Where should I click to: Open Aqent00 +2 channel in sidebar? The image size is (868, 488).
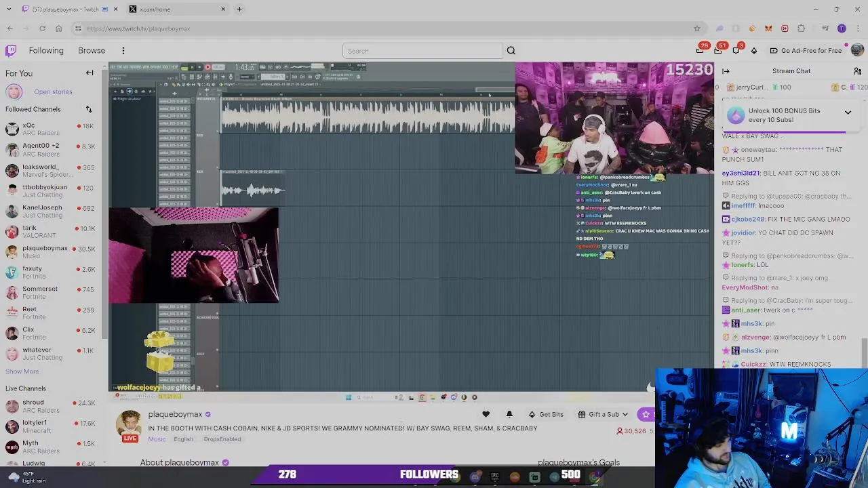(x=51, y=149)
